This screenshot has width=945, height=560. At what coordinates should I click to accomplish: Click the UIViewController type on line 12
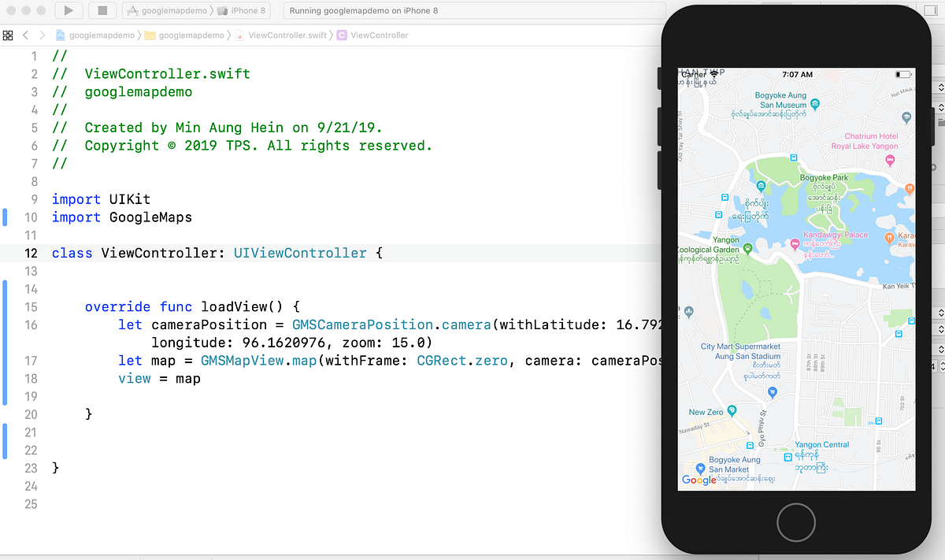(300, 253)
